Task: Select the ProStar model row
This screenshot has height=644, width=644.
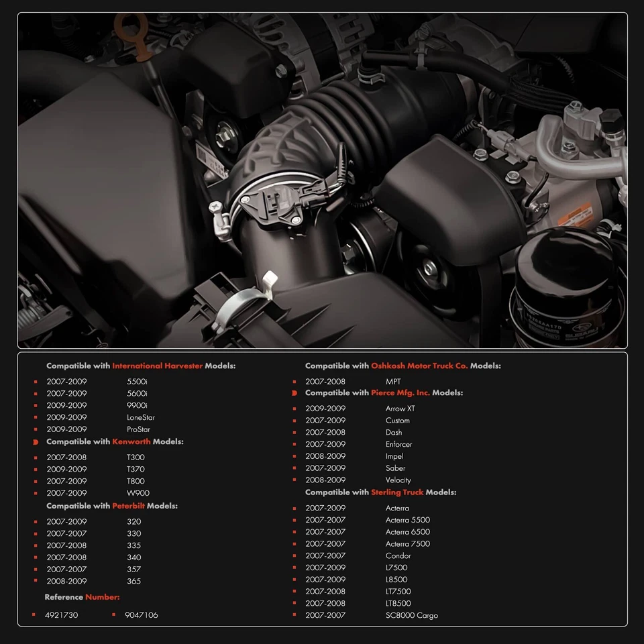Action: [x=101, y=429]
